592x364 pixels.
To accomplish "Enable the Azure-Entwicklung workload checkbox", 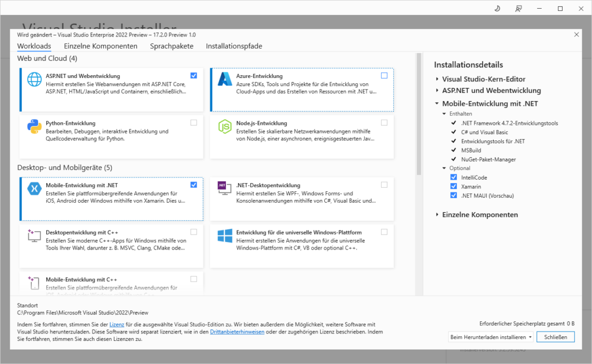I will 384,75.
